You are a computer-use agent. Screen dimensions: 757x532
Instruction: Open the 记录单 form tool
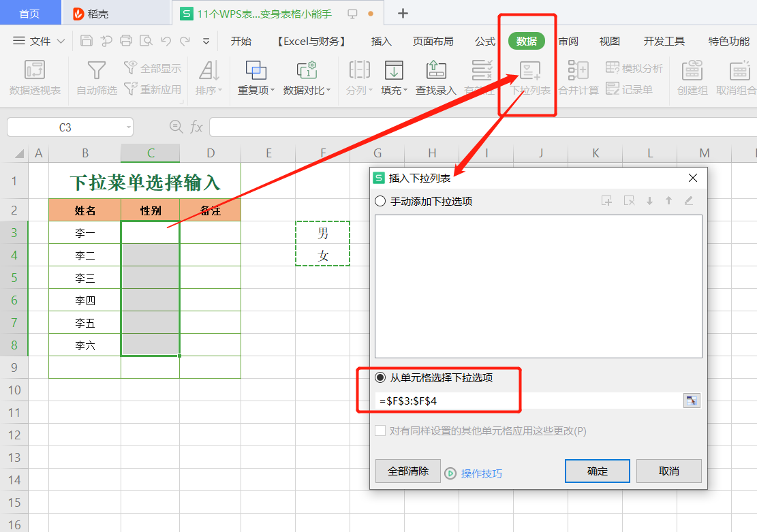coord(630,89)
